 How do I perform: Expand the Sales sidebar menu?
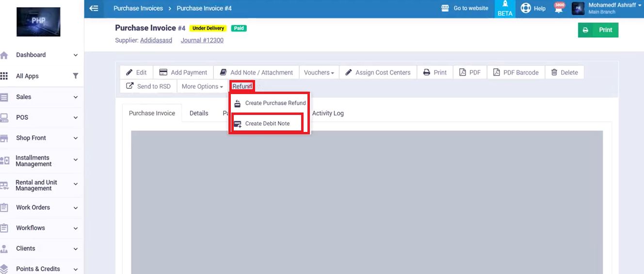(x=39, y=97)
